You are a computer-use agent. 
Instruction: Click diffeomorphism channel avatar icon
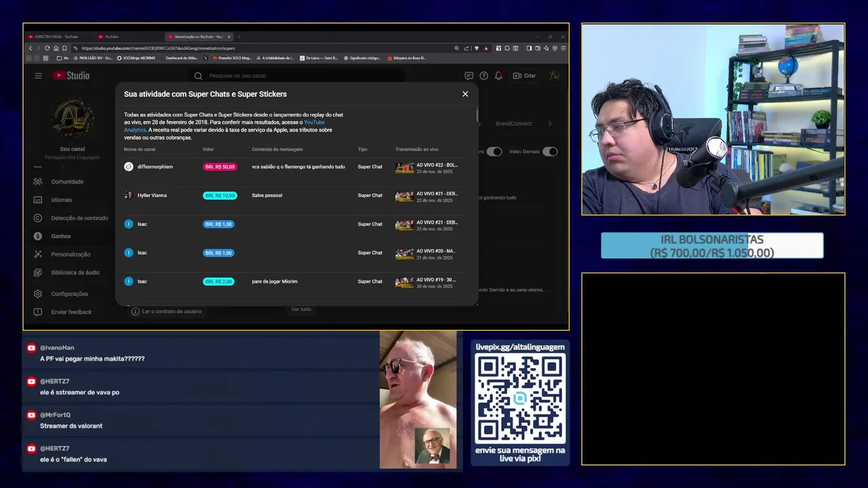(129, 167)
